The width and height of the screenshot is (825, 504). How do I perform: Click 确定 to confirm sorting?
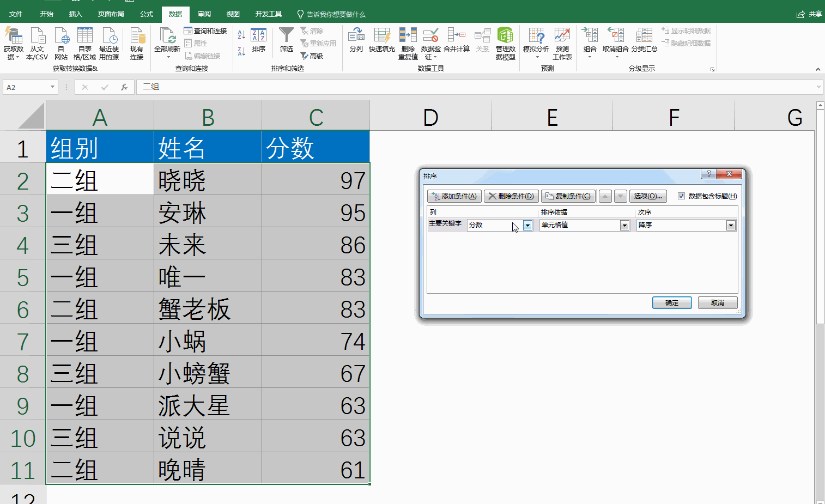[672, 303]
